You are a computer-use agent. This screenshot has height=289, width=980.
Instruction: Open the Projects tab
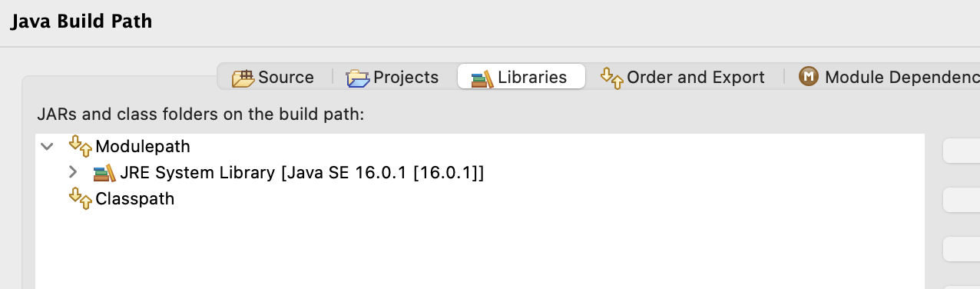[392, 77]
